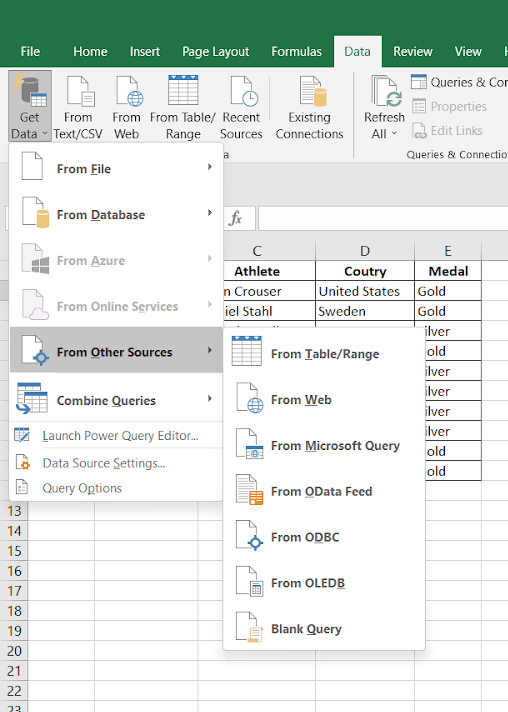Screen dimensions: 508x712
Task: Switch to the Review tab
Action: pyautogui.click(x=413, y=51)
